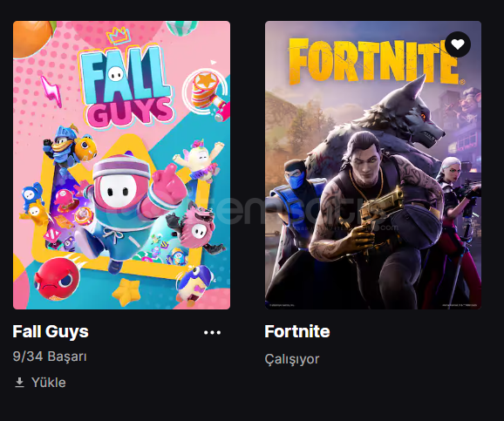The height and width of the screenshot is (421, 504).
Task: Click the Yükle install text
Action: point(49,383)
